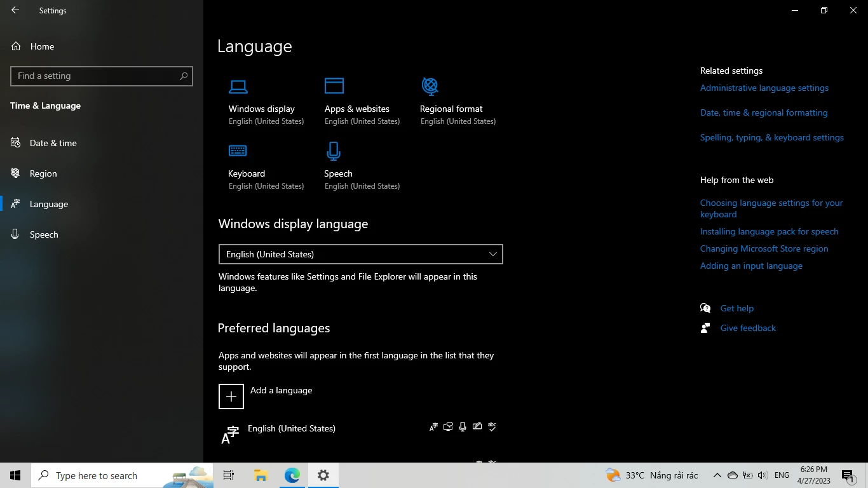Open Installing language pack for speech link

(x=769, y=231)
